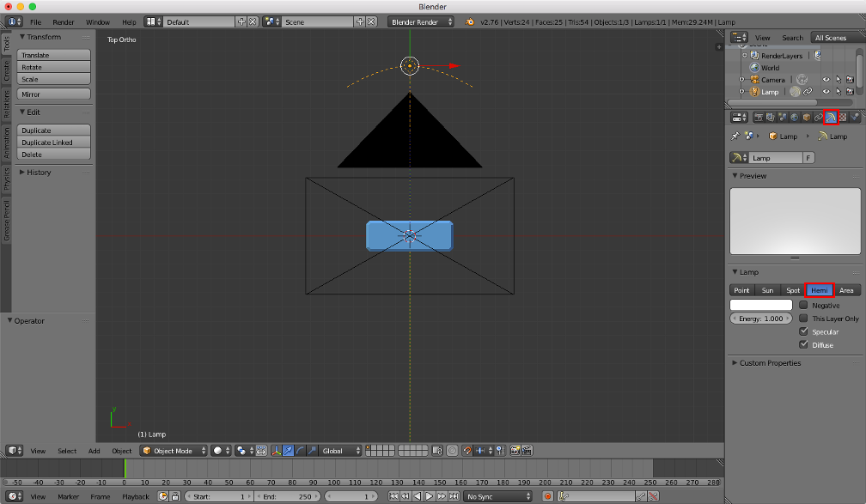Collapse the Preview panel
866x504 pixels.
[735, 175]
